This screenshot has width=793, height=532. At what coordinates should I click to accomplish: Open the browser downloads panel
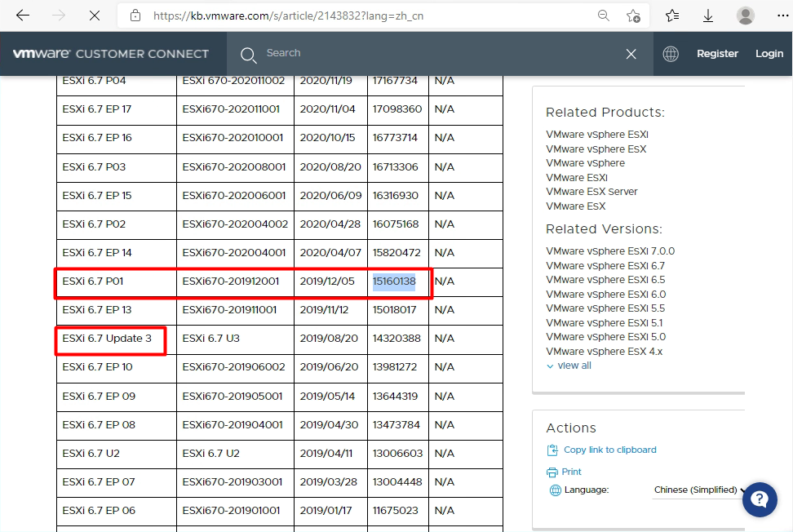pos(708,16)
